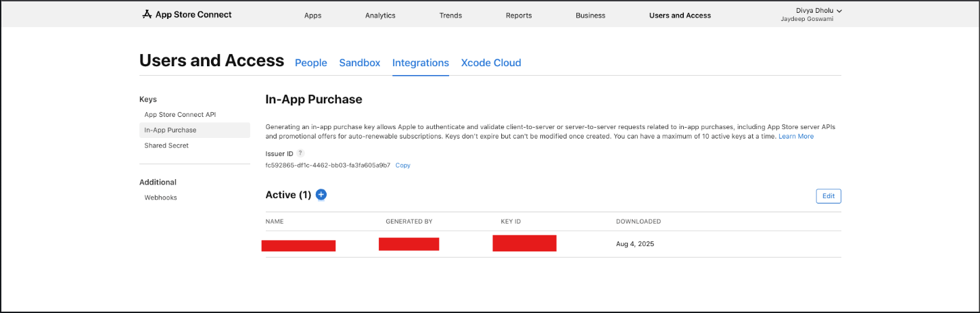Click the In-App Purchase page heading
This screenshot has width=980, height=313.
coord(314,99)
